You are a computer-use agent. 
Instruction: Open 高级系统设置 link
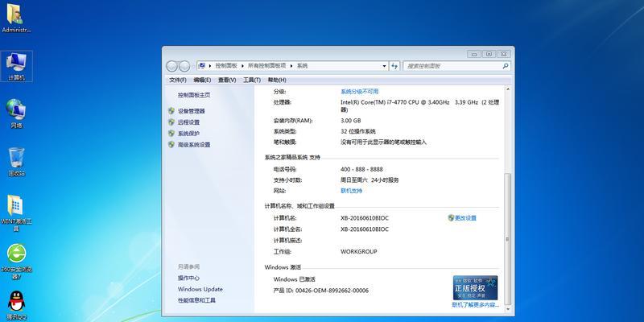[x=194, y=145]
